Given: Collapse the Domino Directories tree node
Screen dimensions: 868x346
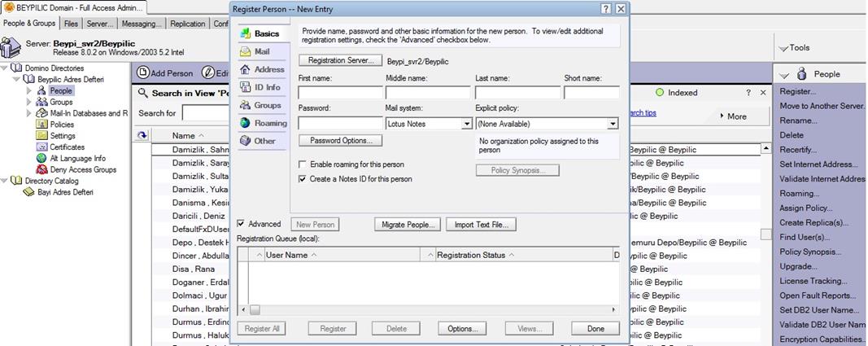Looking at the screenshot, I should [x=5, y=68].
